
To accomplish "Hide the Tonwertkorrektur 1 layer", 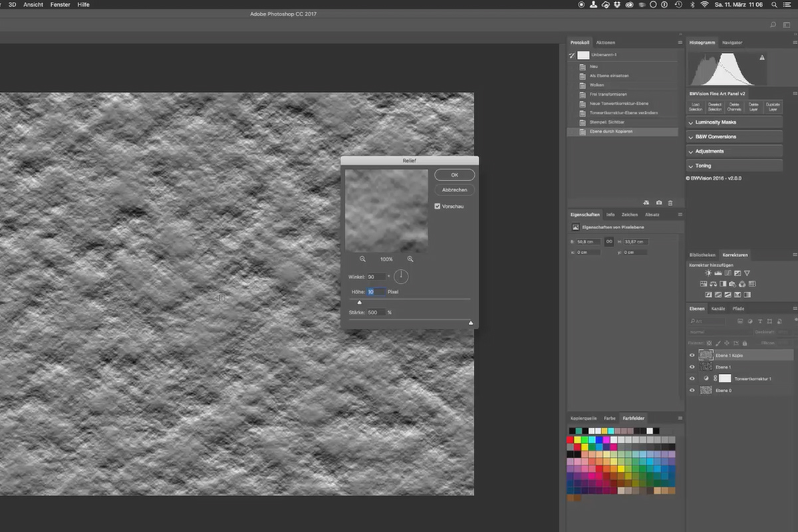I will (x=692, y=378).
